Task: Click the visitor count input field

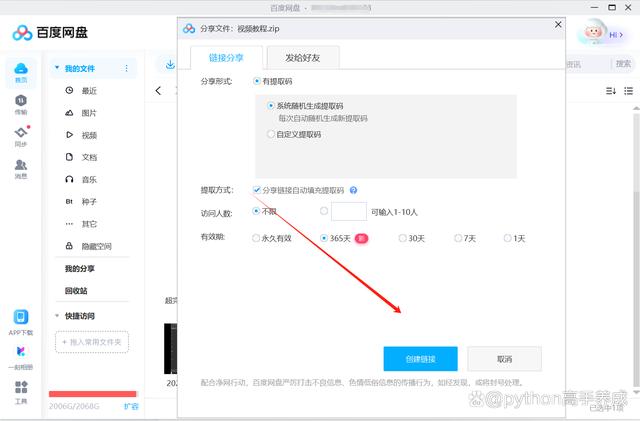Action: pyautogui.click(x=349, y=212)
